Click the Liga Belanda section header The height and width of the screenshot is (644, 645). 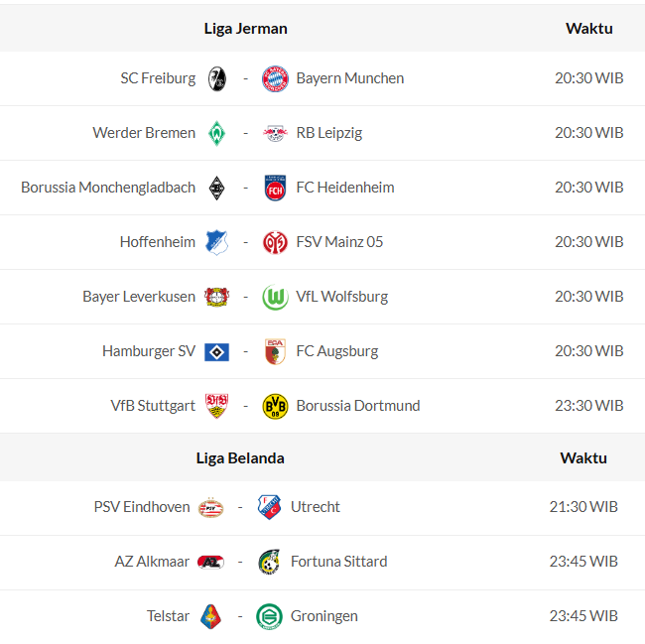(240, 457)
